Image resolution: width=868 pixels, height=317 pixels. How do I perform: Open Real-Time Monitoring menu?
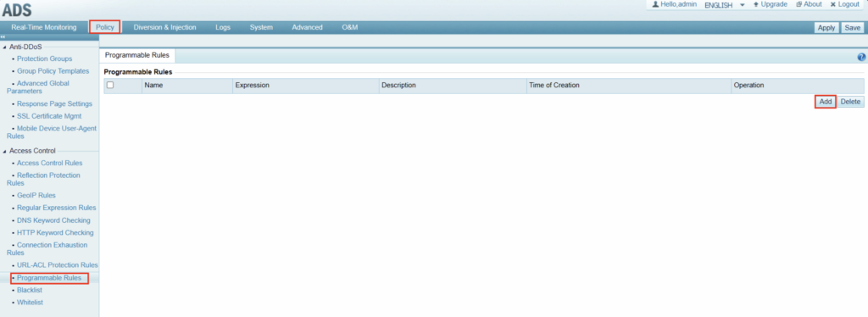tap(44, 27)
